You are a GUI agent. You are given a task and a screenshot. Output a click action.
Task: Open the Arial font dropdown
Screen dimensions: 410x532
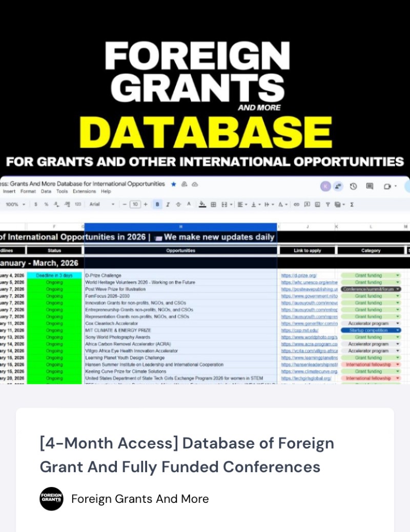102,204
